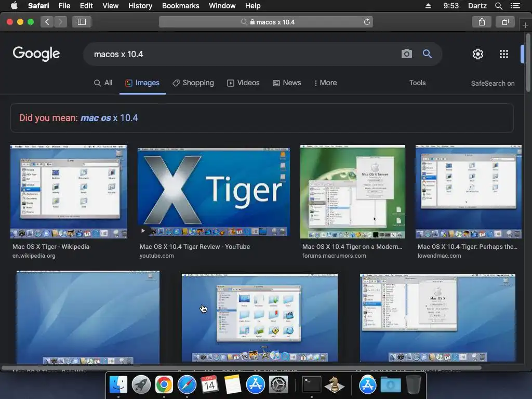Screen dimensions: 532x399
Task: Open Google quick settings gear
Action: [x=478, y=54]
